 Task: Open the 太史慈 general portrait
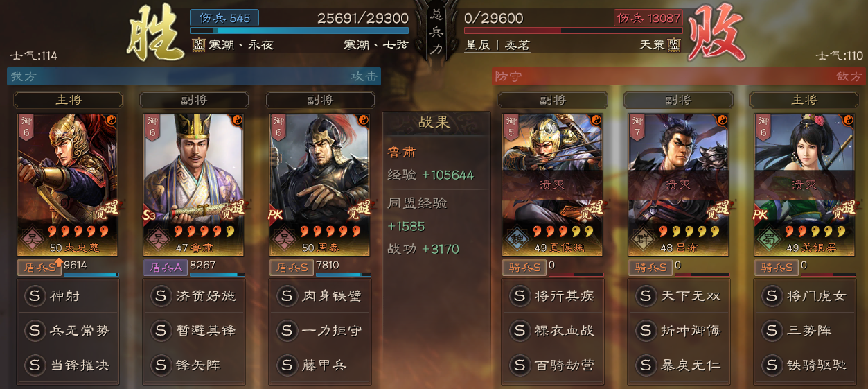coord(67,184)
